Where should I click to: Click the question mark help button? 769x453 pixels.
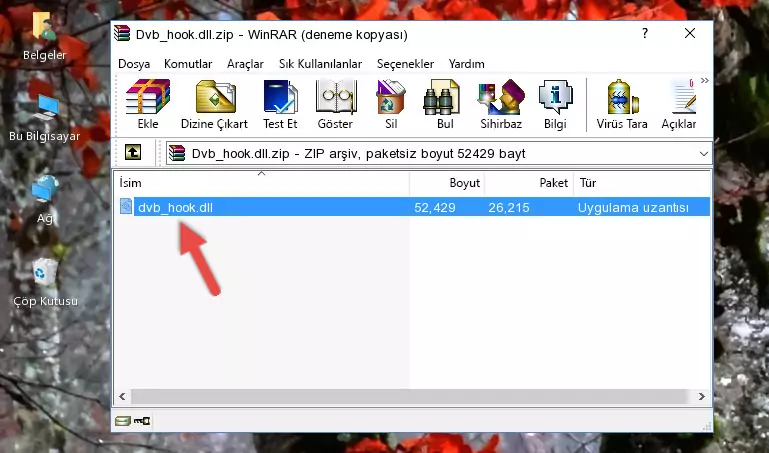pos(644,33)
